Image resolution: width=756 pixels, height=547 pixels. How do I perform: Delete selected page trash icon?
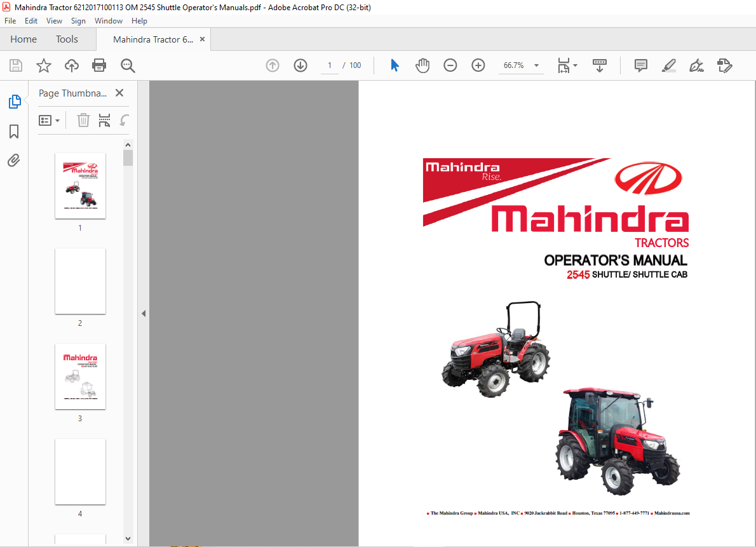coord(83,120)
